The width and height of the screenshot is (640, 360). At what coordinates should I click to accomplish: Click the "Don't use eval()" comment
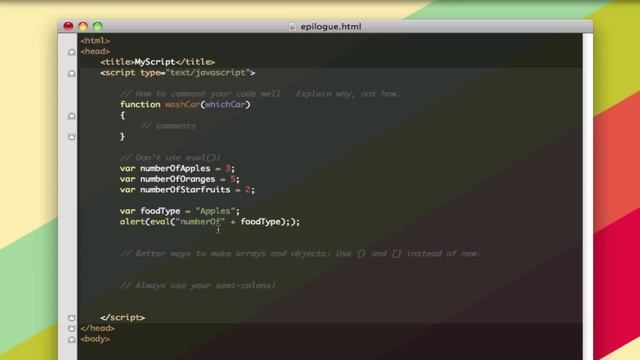[x=171, y=158]
